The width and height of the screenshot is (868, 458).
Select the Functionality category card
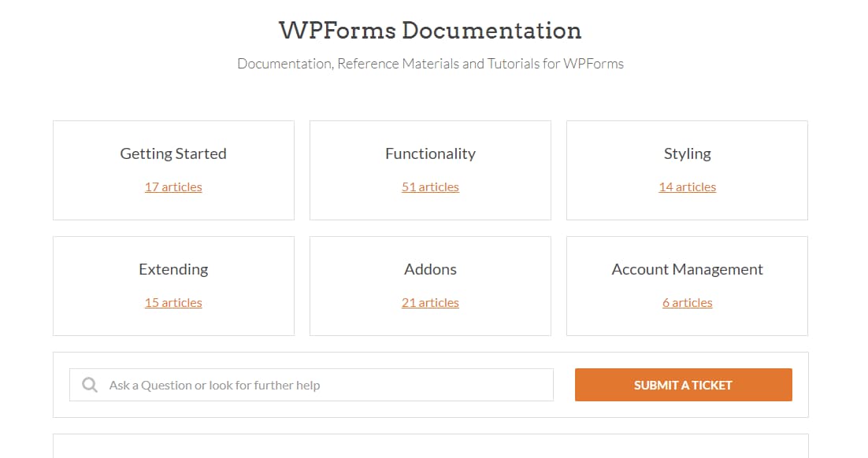click(430, 169)
